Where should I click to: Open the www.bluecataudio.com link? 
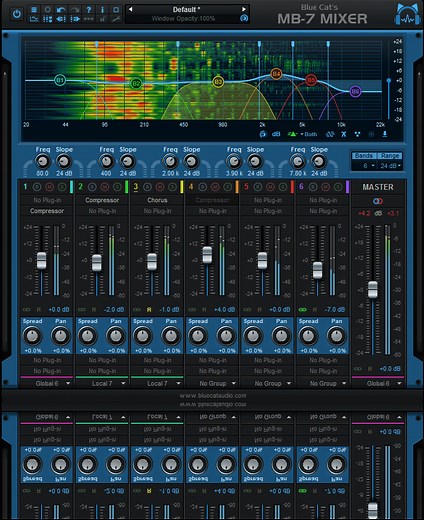pos(213,396)
